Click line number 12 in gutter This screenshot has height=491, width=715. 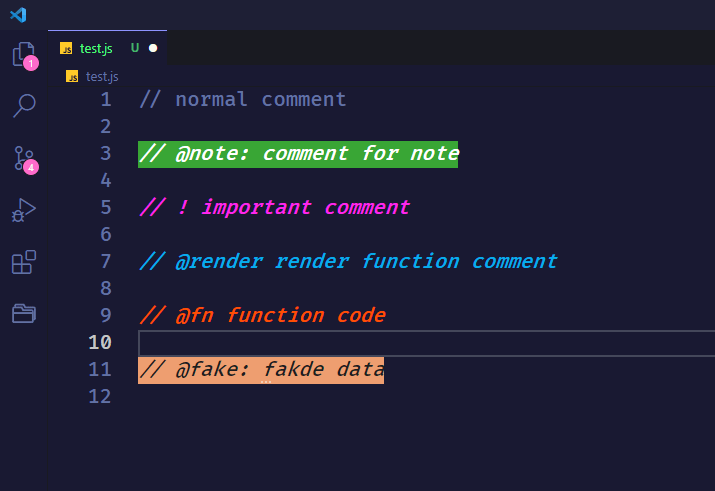(100, 396)
